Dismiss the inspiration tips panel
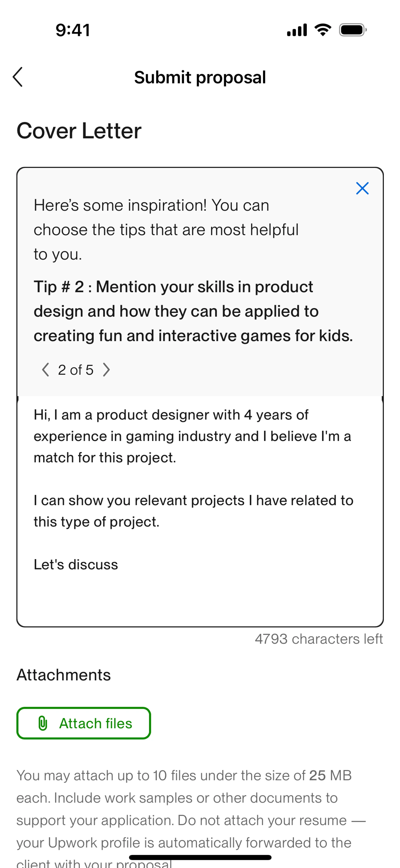This screenshot has width=400, height=868. pyautogui.click(x=362, y=188)
